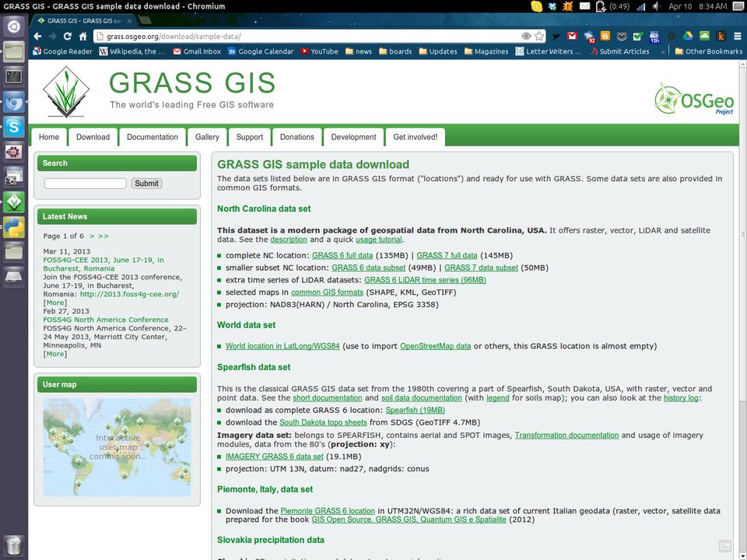The image size is (747, 560).
Task: Switch to the Documentation tab
Action: (153, 137)
